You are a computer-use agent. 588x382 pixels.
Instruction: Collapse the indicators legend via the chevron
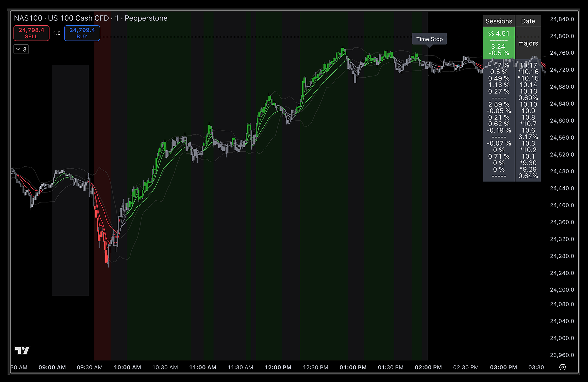(x=18, y=49)
